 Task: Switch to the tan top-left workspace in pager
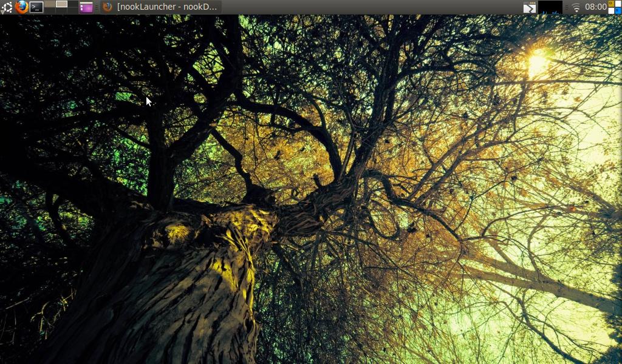coord(50,4)
